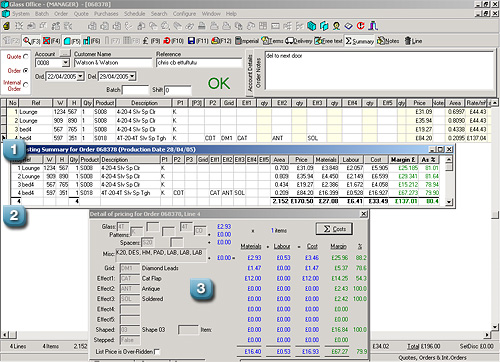Open the Help menu
500x362 pixels.
[x=231, y=14]
